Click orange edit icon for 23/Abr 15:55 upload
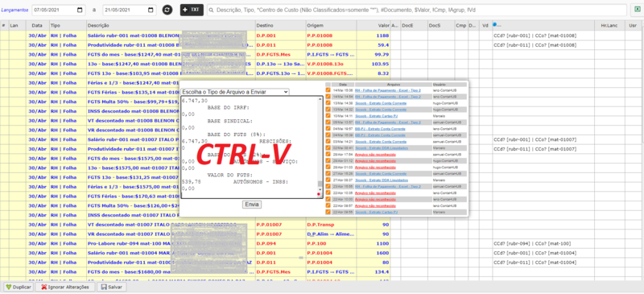 tap(328, 186)
